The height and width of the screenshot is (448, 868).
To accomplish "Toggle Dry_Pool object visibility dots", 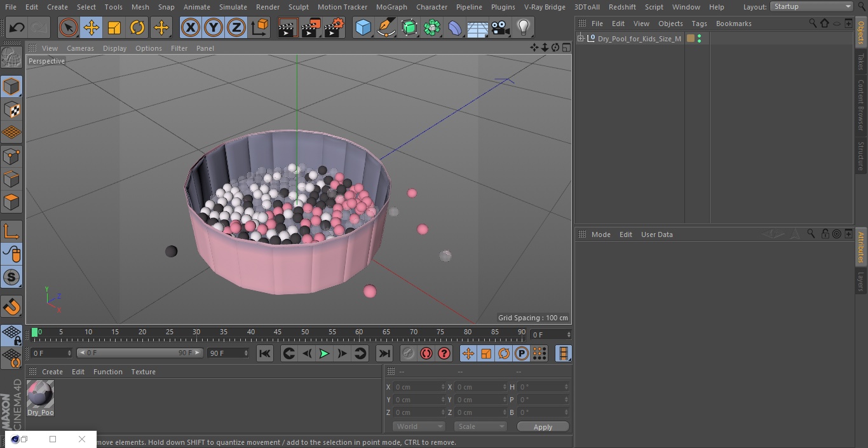I will coord(699,39).
